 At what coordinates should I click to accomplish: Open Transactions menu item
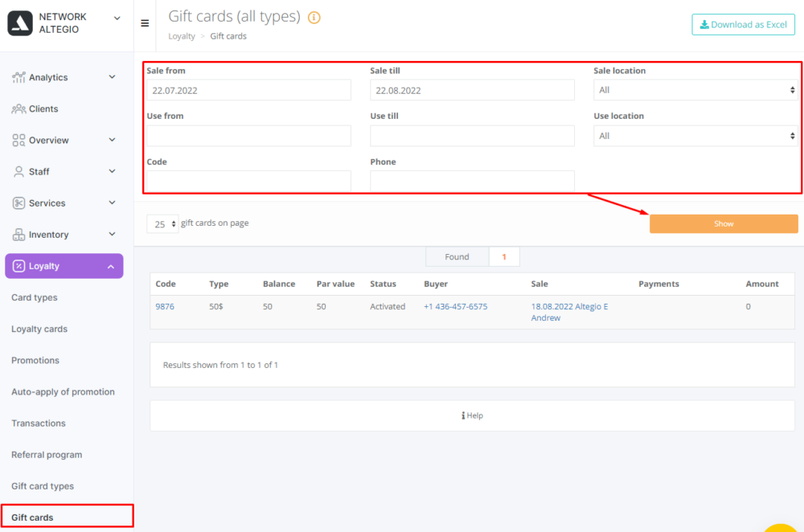point(39,424)
